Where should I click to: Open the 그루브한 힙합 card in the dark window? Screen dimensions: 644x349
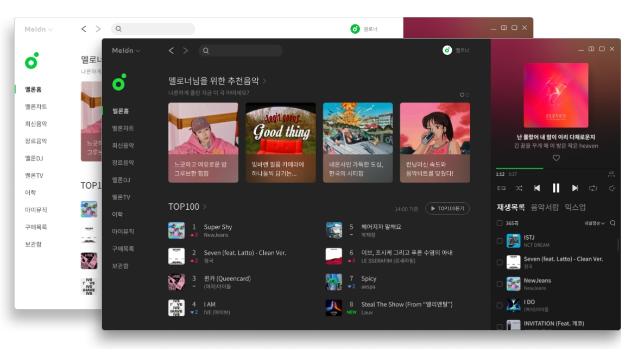(203, 142)
